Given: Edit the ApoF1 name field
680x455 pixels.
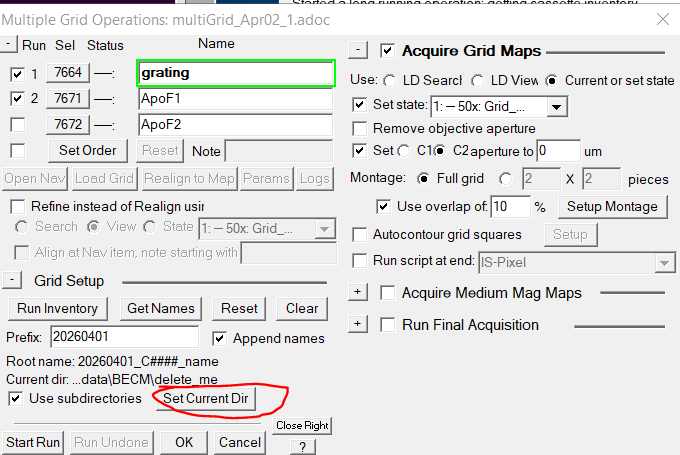Looking at the screenshot, I should (236, 99).
